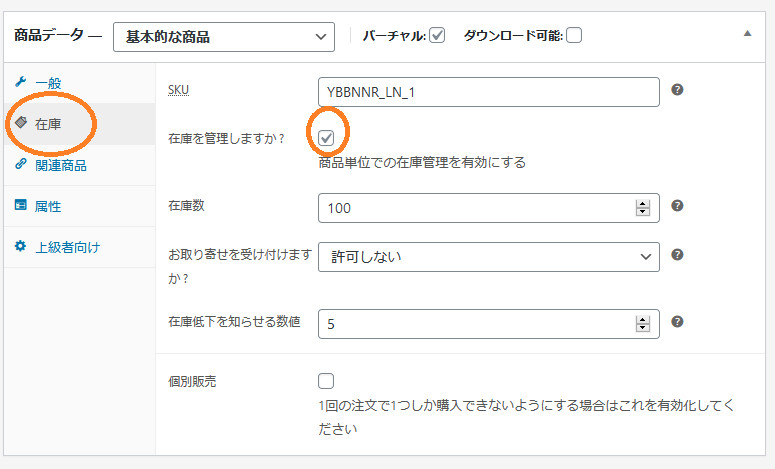
Task: Uncheck the バーチャル checkbox
Action: [x=437, y=36]
